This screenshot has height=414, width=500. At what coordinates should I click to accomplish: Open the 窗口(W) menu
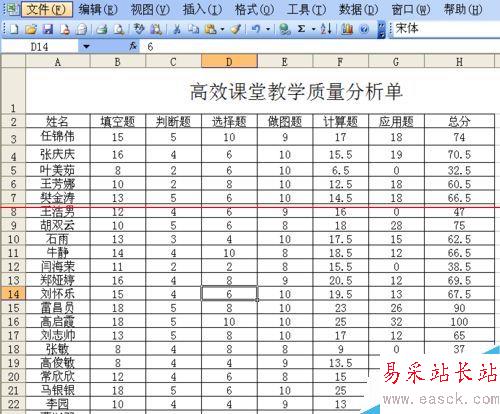click(x=411, y=9)
